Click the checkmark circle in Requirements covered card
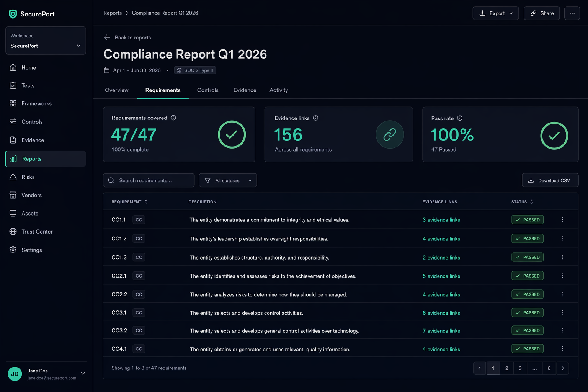This screenshot has height=392, width=588. pyautogui.click(x=232, y=134)
